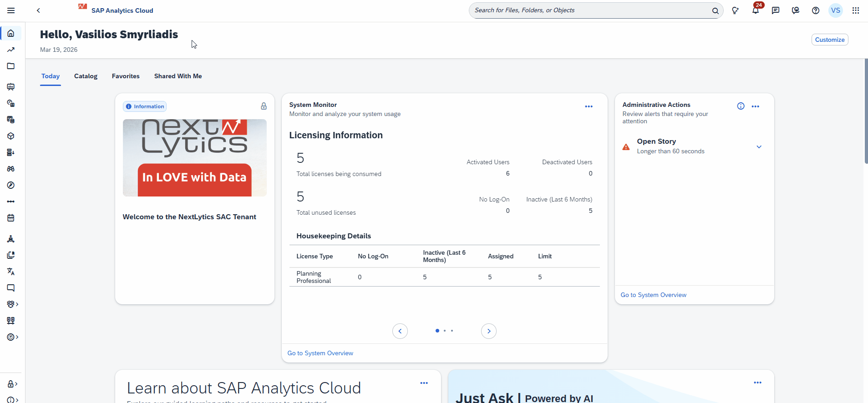Click the lock icon on Information card
The width and height of the screenshot is (868, 403).
tap(264, 106)
